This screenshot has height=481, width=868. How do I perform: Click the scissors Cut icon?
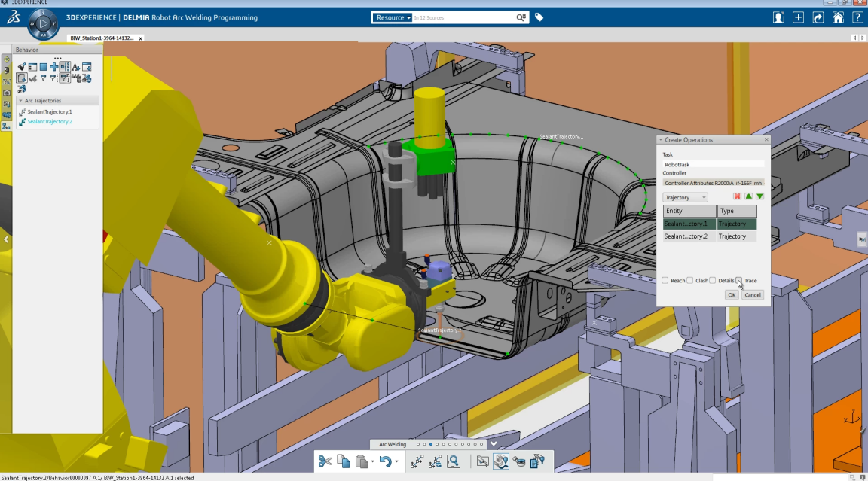coord(325,461)
